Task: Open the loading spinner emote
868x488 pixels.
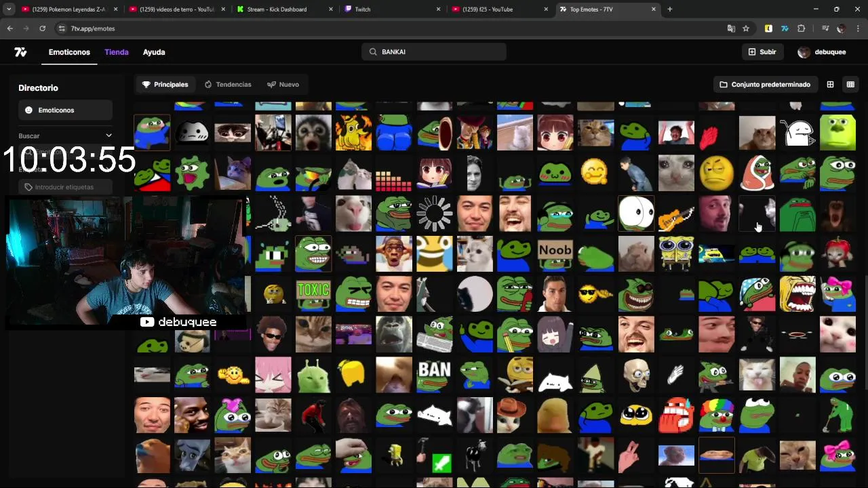Action: click(435, 213)
